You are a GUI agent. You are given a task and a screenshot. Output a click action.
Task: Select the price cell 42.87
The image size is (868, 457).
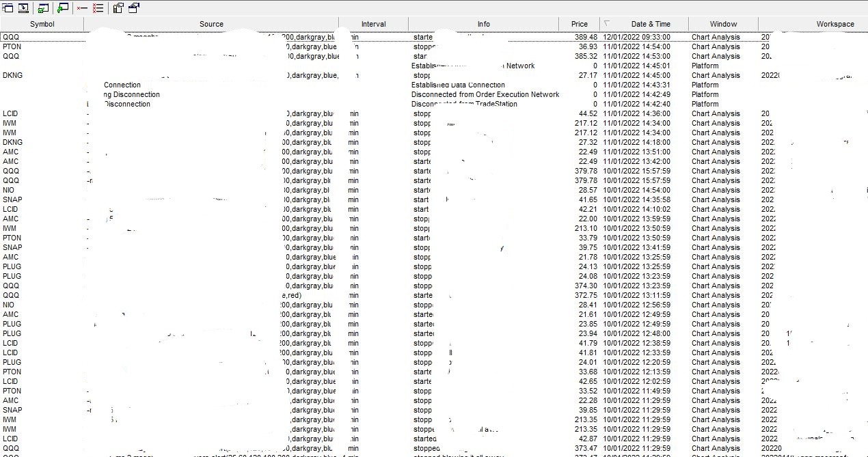(x=588, y=439)
